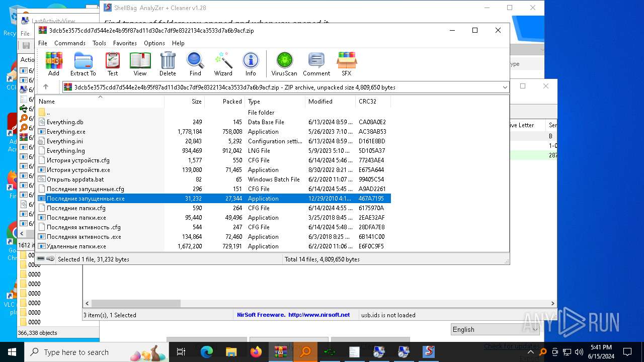Click the taskbar search box

point(96,352)
